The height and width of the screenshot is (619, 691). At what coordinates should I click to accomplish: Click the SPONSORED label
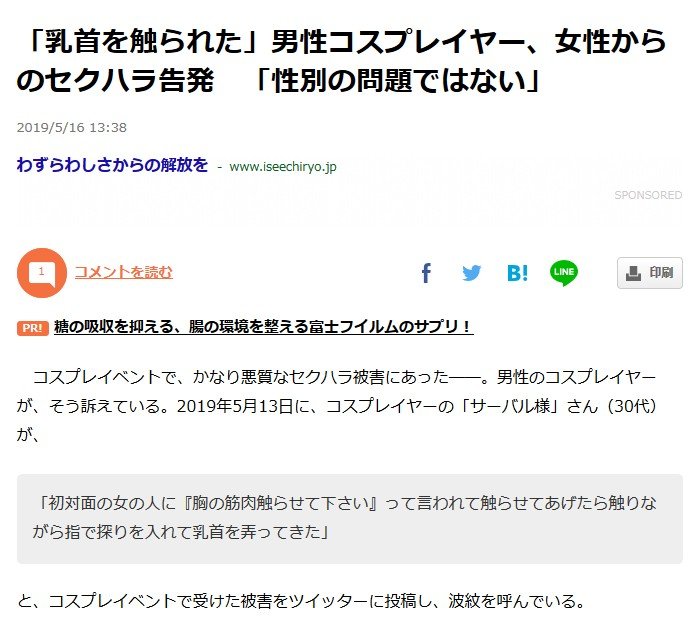pos(648,195)
